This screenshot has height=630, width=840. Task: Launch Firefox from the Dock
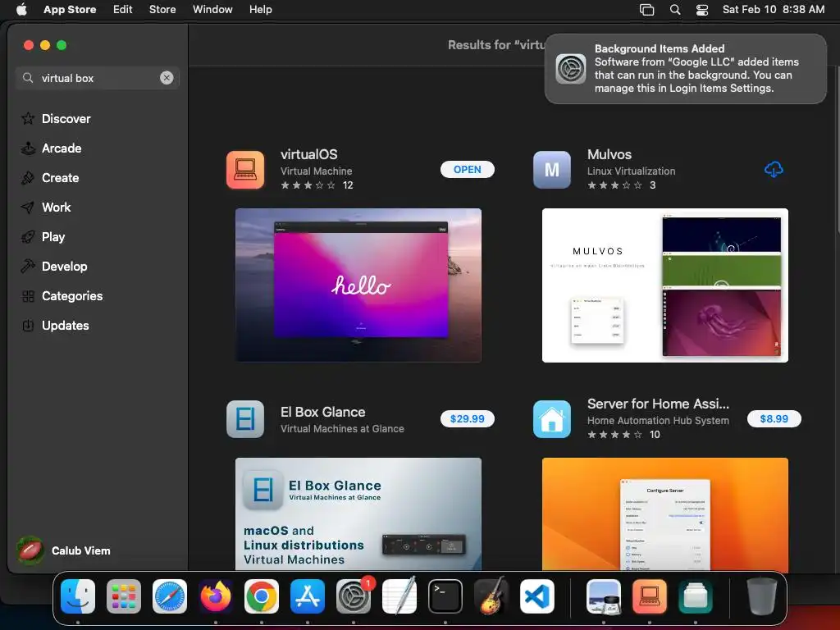coord(216,596)
